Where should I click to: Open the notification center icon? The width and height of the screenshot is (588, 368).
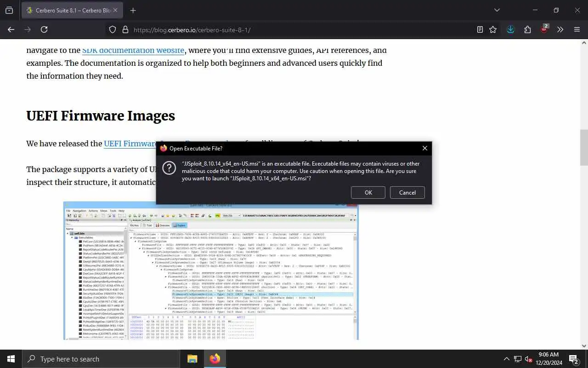[x=574, y=359]
